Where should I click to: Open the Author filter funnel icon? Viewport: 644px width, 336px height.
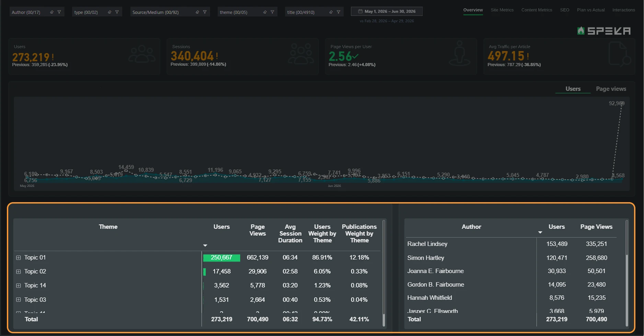(x=59, y=12)
